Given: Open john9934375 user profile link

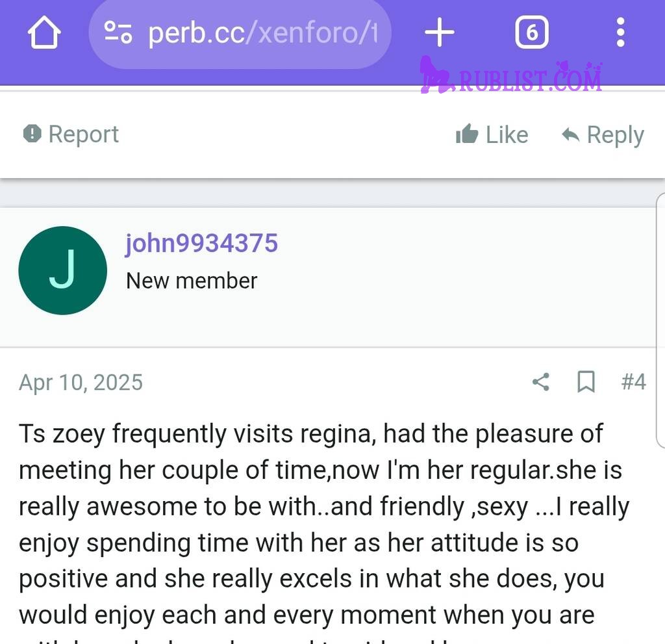Looking at the screenshot, I should click(x=201, y=243).
